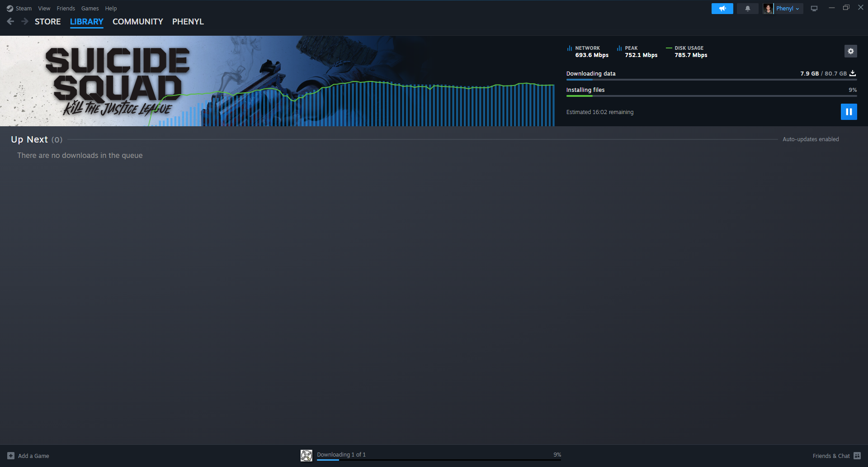Go back with the left arrow
Image resolution: width=868 pixels, height=467 pixels.
(10, 21)
